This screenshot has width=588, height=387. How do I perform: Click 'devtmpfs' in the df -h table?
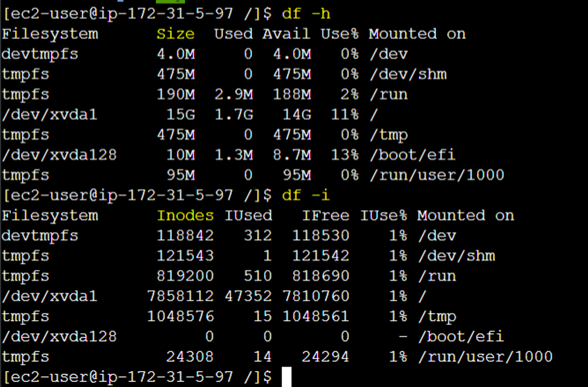pyautogui.click(x=40, y=54)
